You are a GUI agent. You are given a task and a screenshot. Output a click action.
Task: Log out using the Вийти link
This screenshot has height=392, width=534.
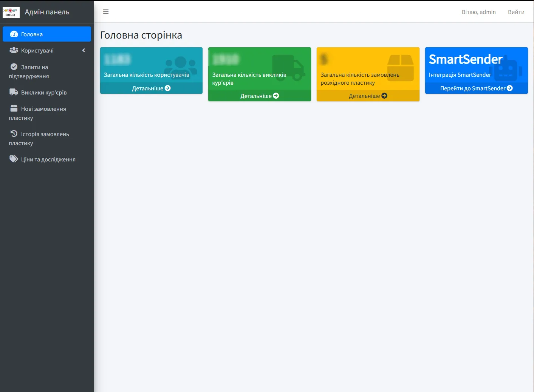pyautogui.click(x=516, y=12)
